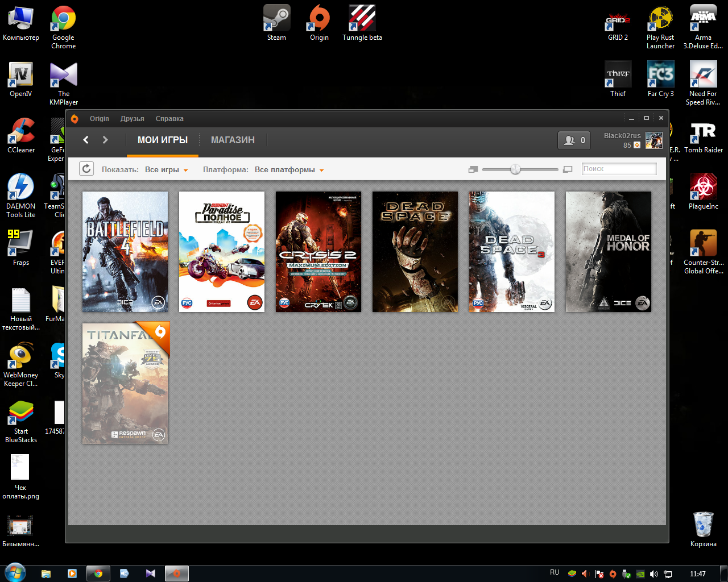This screenshot has width=728, height=582.
Task: Select the Medal of Honor game tile
Action: coord(609,252)
